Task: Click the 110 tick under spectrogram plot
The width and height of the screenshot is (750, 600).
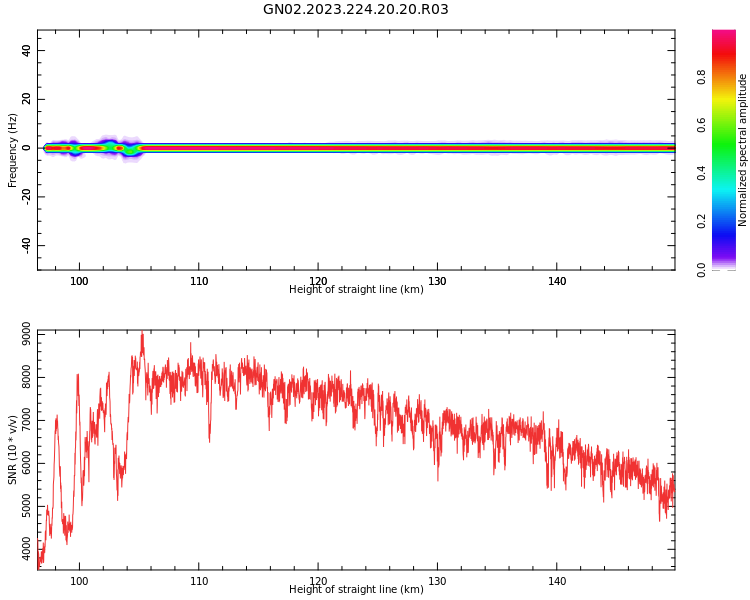Action: [x=199, y=281]
